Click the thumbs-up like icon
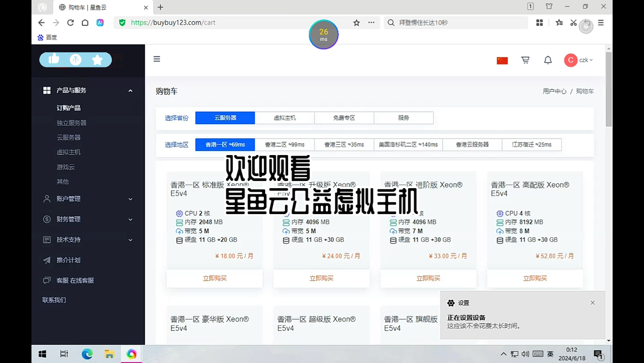The image size is (644, 363). (x=54, y=59)
